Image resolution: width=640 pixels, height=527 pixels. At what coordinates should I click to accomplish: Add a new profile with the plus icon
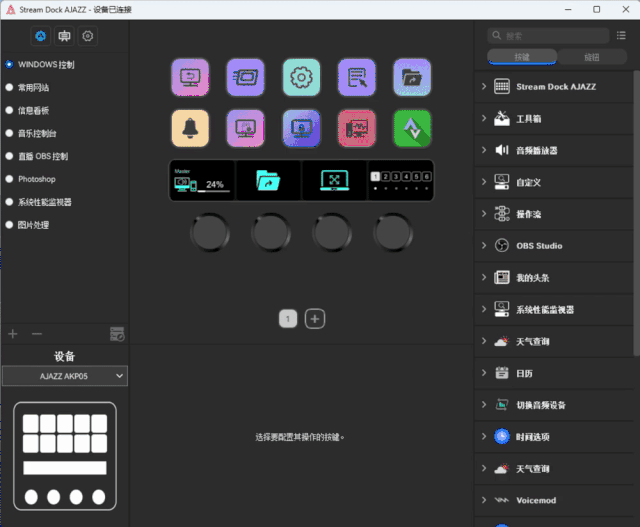point(13,334)
